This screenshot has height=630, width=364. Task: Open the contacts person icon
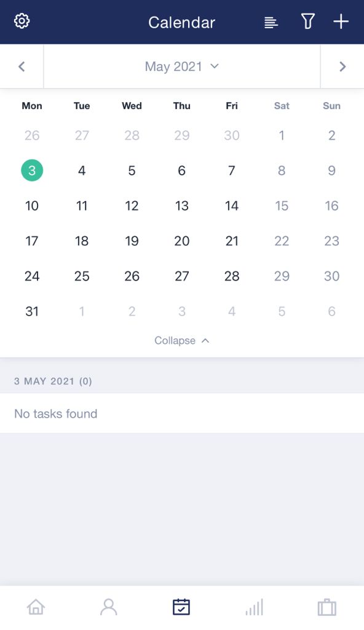[108, 607]
